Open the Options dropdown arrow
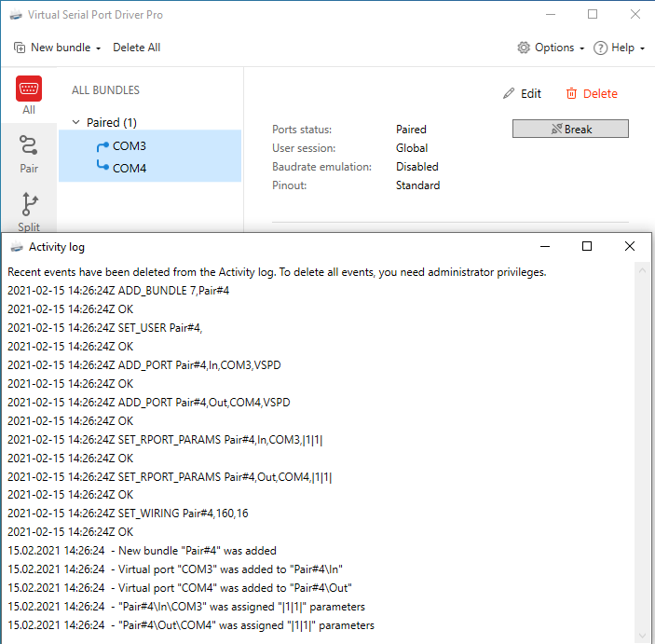This screenshot has width=655, height=644. coord(581,48)
